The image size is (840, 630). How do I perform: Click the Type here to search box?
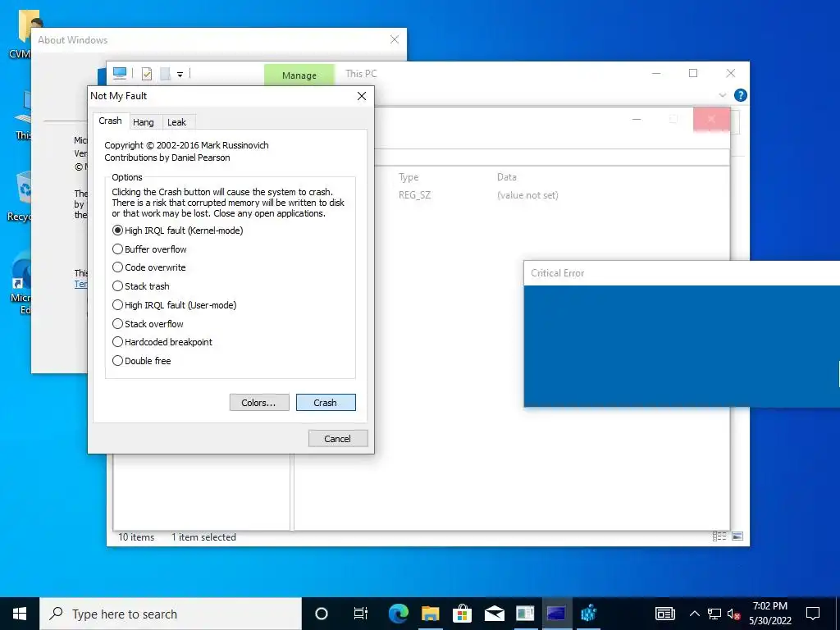click(171, 614)
